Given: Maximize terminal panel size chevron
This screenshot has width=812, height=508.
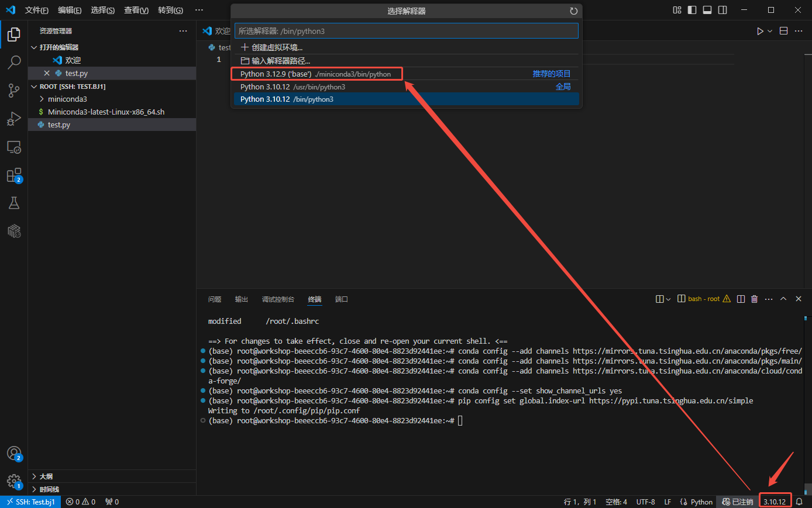Looking at the screenshot, I should point(783,299).
